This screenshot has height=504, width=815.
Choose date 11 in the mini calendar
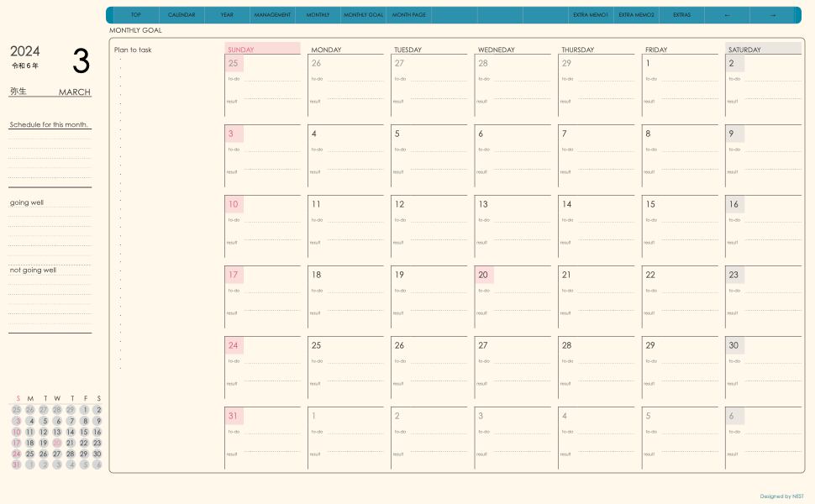(30, 432)
